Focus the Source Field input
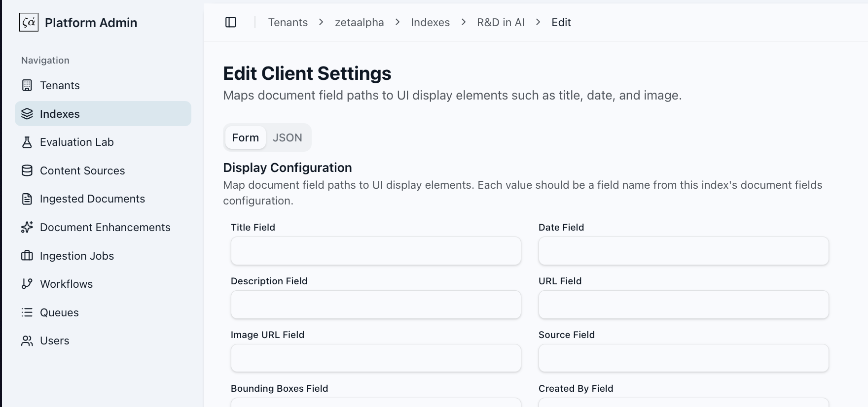The image size is (868, 407). [684, 358]
